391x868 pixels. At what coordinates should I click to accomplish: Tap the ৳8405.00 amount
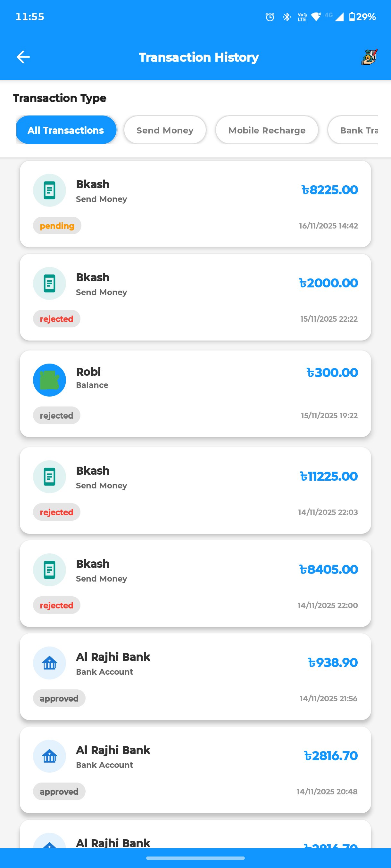click(328, 569)
